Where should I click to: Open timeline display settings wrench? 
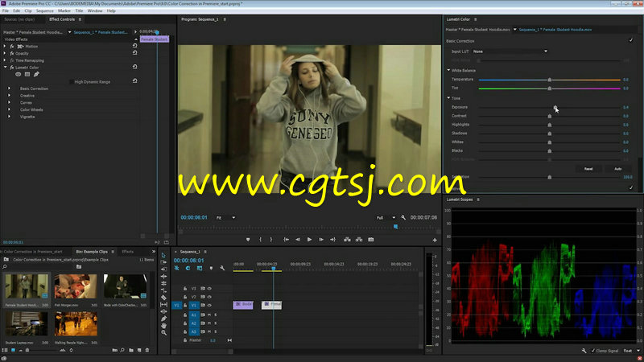coord(222,268)
